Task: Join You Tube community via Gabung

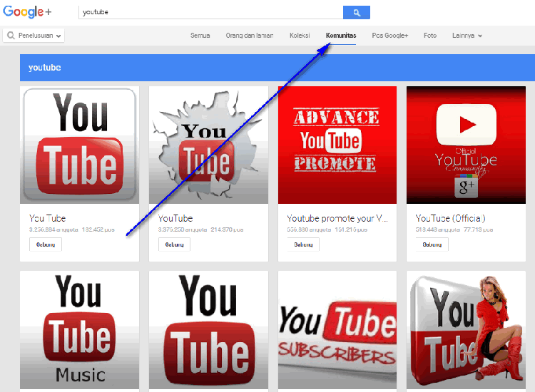Action: (x=46, y=244)
